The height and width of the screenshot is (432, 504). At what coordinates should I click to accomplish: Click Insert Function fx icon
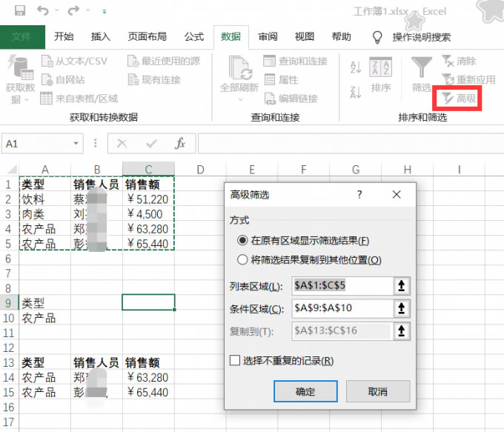click(179, 144)
